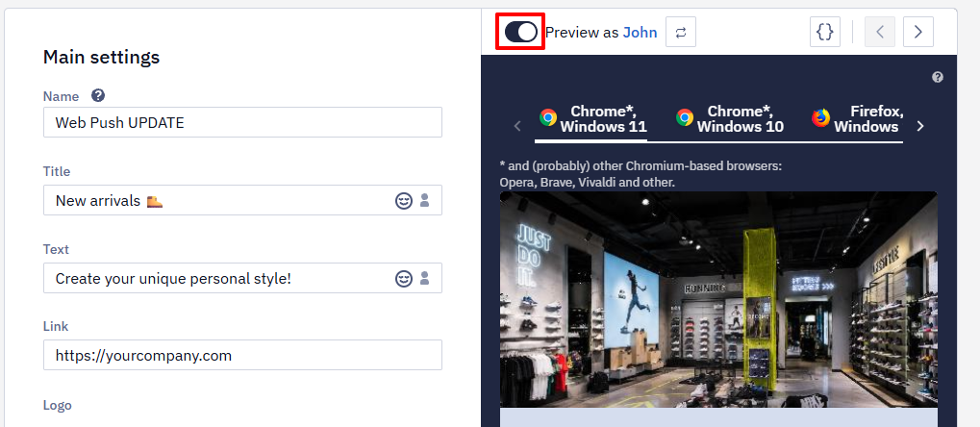
Task: Click the Link input field
Action: (242, 355)
